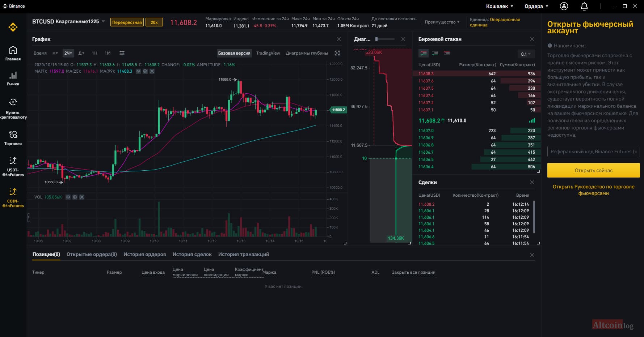Show only bids in order book
This screenshot has height=337, width=644.
point(435,54)
